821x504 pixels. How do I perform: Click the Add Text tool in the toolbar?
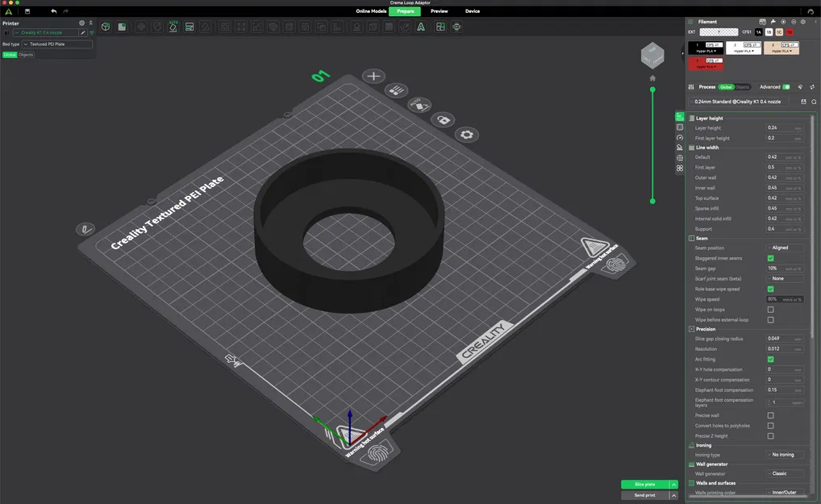tap(420, 27)
